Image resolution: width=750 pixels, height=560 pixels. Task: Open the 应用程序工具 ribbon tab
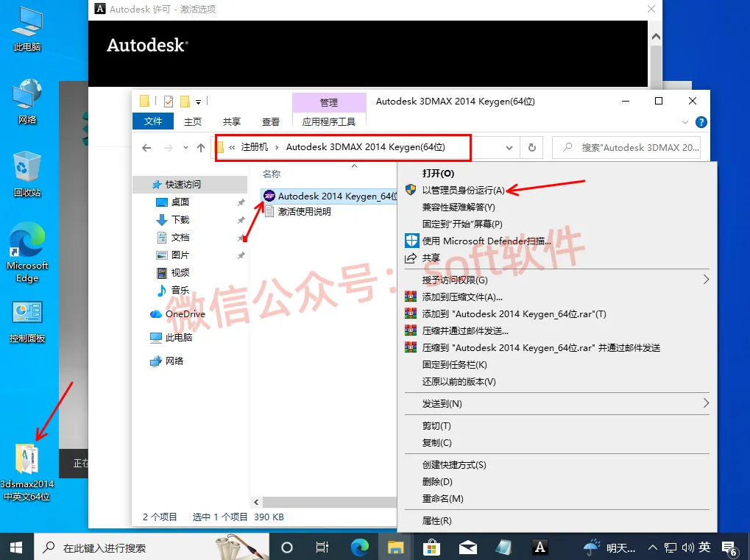(x=329, y=121)
